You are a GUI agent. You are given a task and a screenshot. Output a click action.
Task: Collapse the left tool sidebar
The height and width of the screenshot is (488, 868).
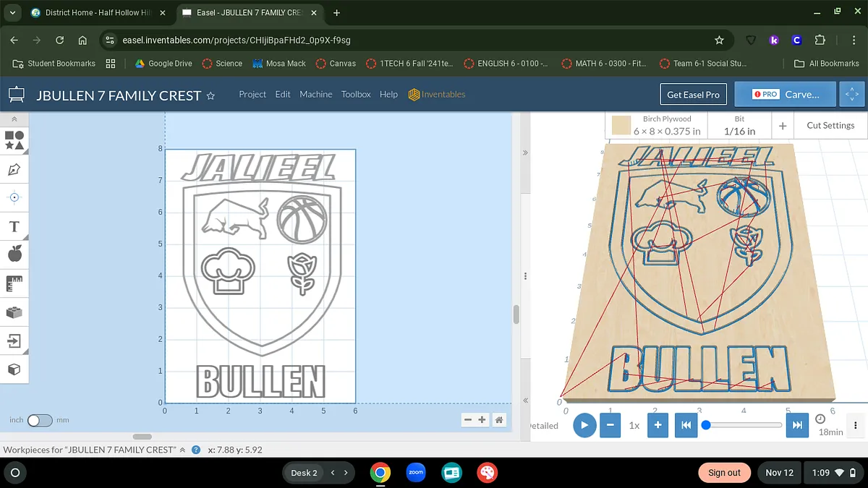pyautogui.click(x=14, y=119)
